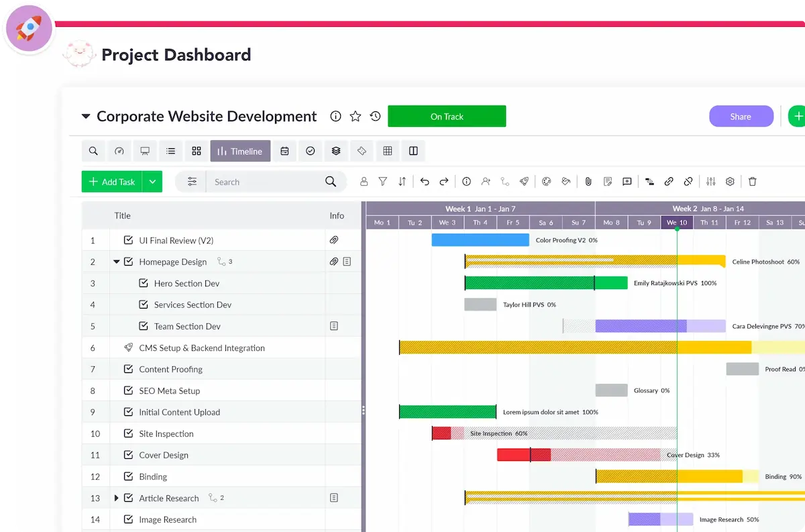Check off the Content Proofing task
Screen dimensions: 805x532
pyautogui.click(x=128, y=369)
